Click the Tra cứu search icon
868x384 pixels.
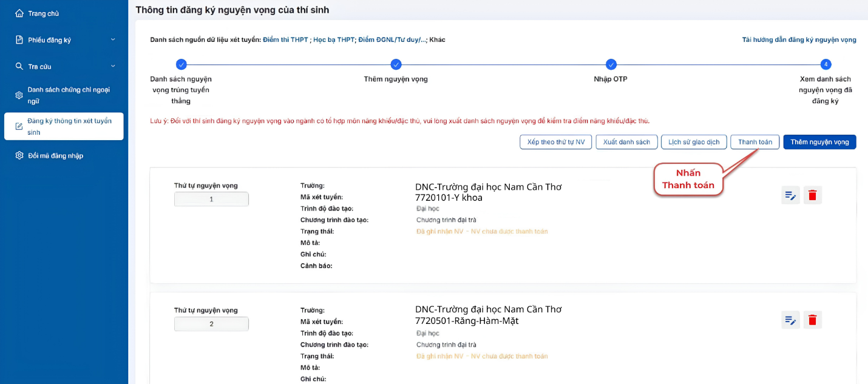click(x=19, y=66)
